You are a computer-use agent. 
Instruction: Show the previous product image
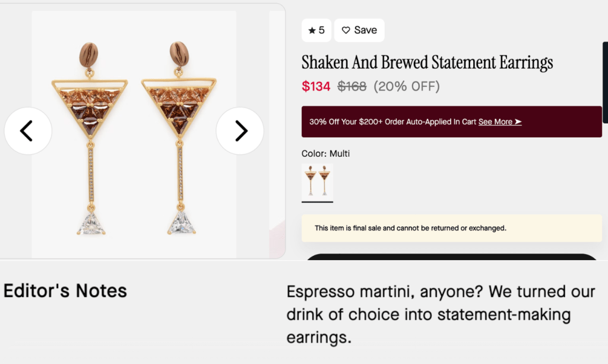tap(27, 131)
